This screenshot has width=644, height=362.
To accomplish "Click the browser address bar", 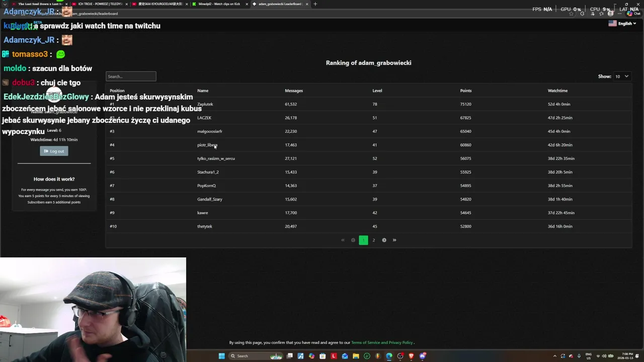I will [x=302, y=14].
